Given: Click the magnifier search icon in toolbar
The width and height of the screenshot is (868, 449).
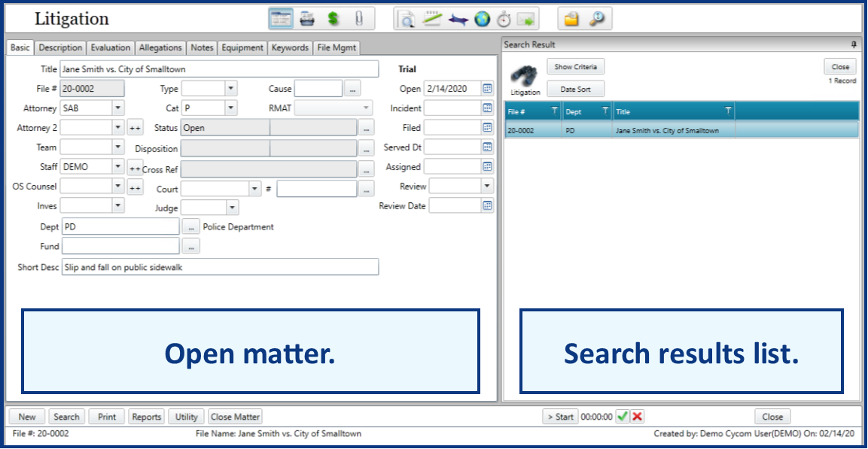Looking at the screenshot, I should tap(597, 19).
